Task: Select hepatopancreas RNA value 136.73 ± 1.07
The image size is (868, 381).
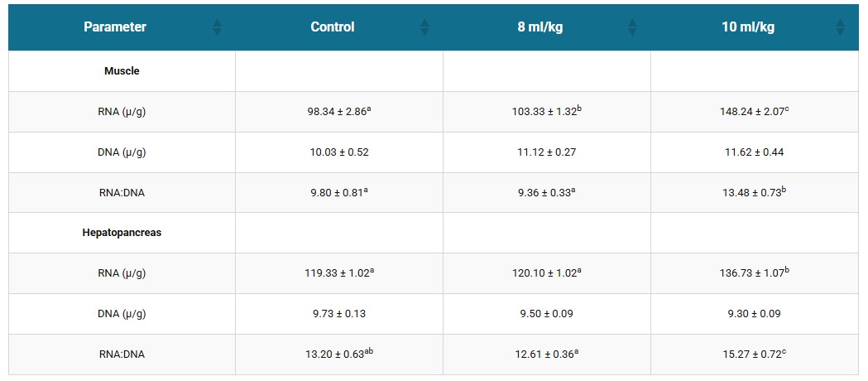Action: (x=755, y=273)
